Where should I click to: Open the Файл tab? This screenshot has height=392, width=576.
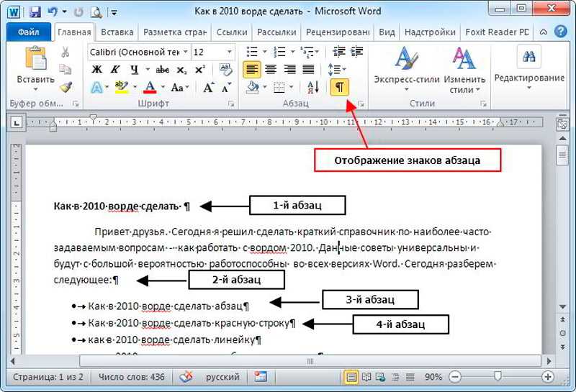pos(29,32)
